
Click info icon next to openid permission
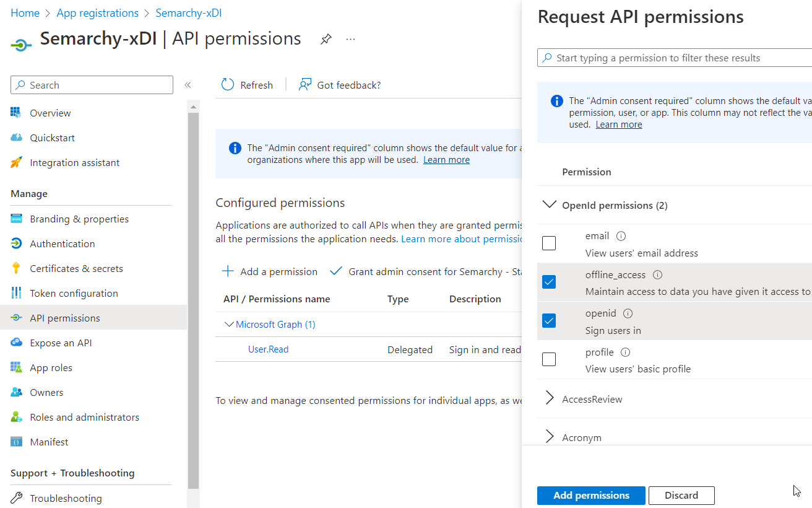(628, 313)
